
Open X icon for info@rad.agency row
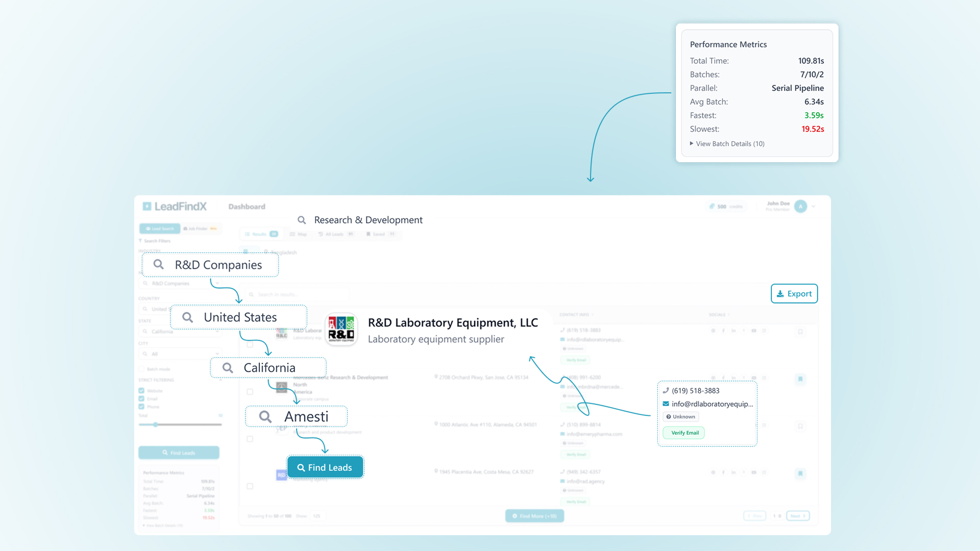pos(744,472)
